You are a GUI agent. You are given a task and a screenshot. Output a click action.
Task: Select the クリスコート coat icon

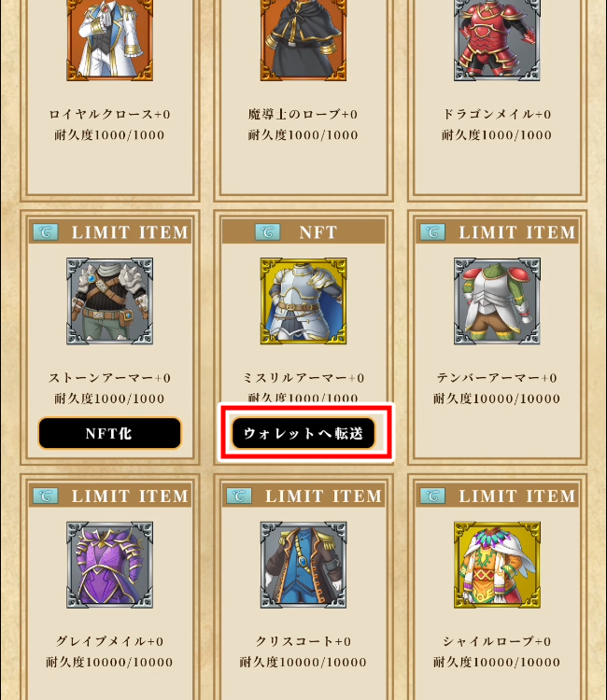point(303,565)
